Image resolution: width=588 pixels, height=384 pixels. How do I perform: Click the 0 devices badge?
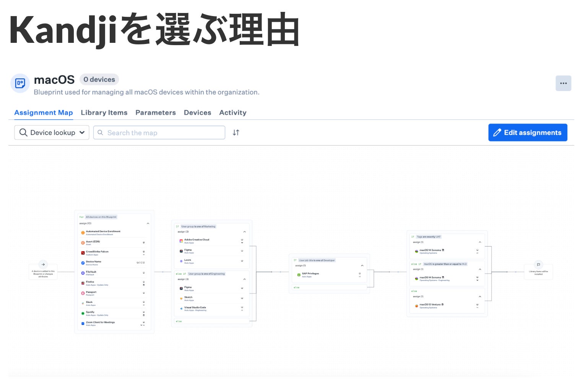click(x=99, y=80)
